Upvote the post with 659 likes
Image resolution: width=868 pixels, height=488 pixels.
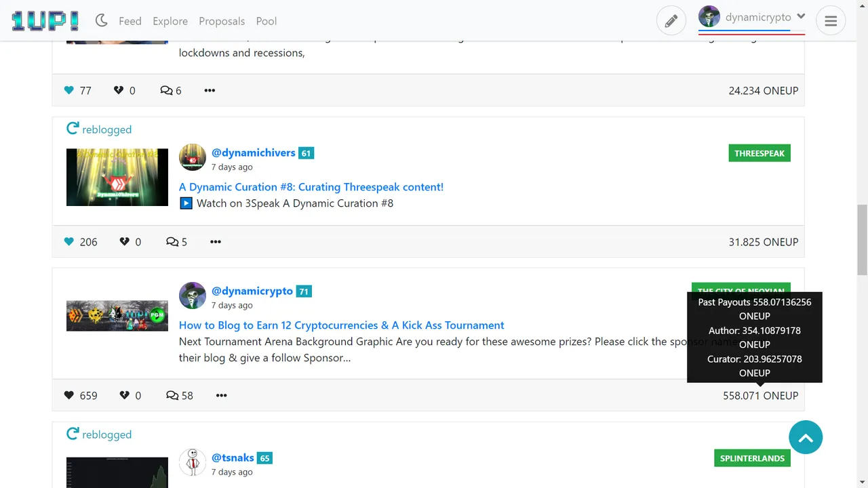[x=69, y=395]
